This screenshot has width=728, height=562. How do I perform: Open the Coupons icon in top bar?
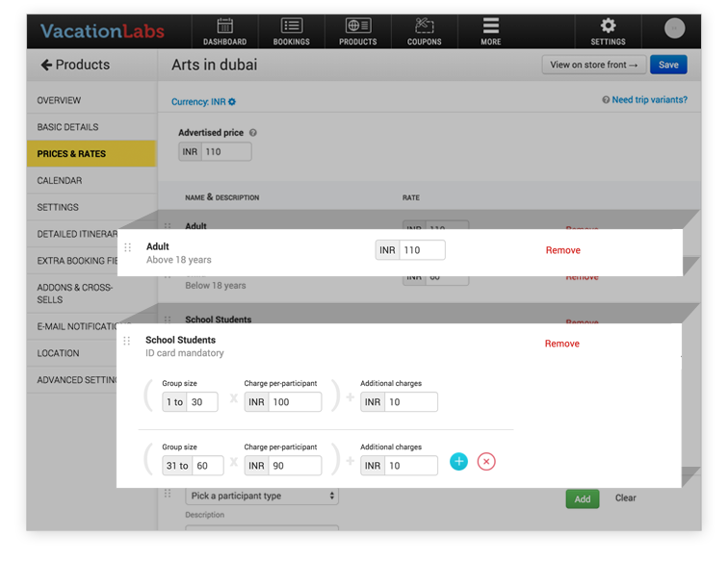424,27
